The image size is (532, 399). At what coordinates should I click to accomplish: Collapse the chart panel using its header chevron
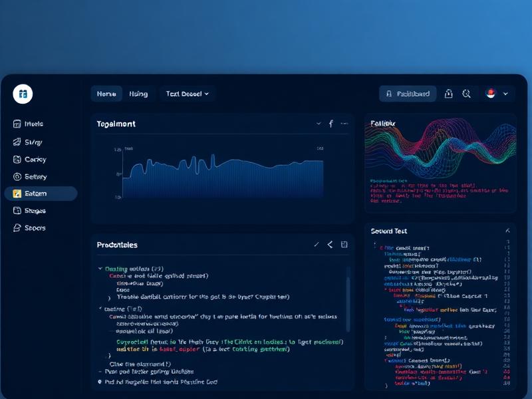(318, 123)
